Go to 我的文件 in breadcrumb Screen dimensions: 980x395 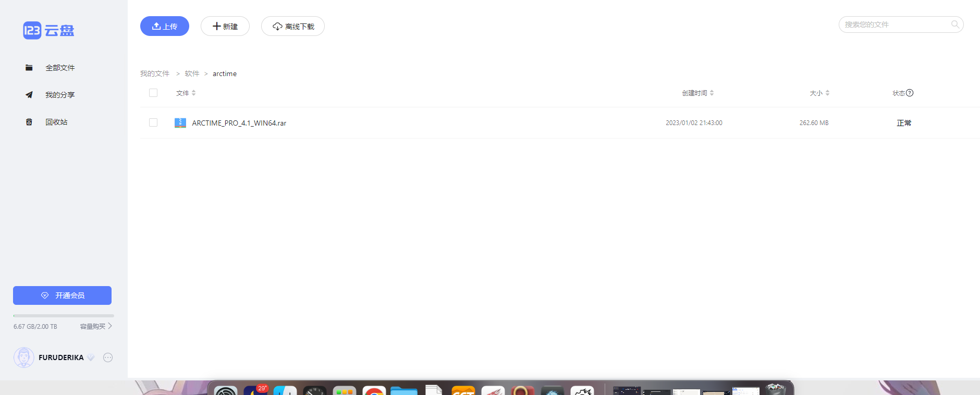point(155,73)
